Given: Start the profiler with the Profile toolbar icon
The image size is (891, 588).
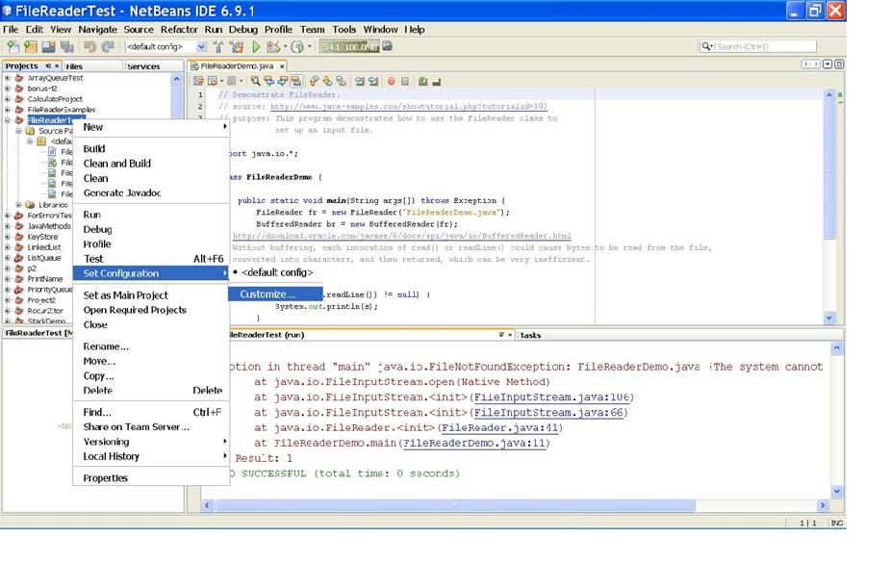Looking at the screenshot, I should pos(296,47).
